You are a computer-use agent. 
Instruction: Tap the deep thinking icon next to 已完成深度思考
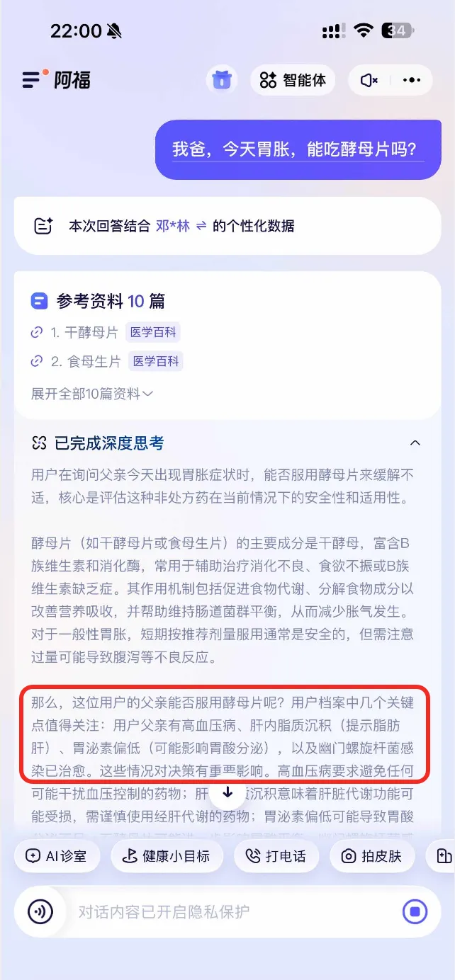click(39, 443)
